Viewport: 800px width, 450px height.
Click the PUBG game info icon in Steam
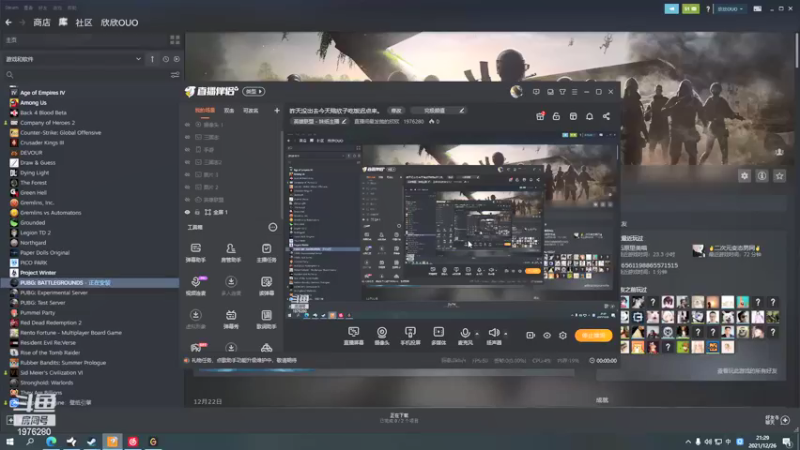pos(762,176)
